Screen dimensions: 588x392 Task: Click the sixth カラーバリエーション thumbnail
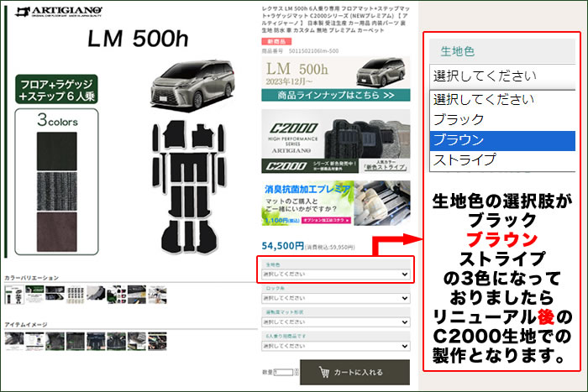coord(116,294)
